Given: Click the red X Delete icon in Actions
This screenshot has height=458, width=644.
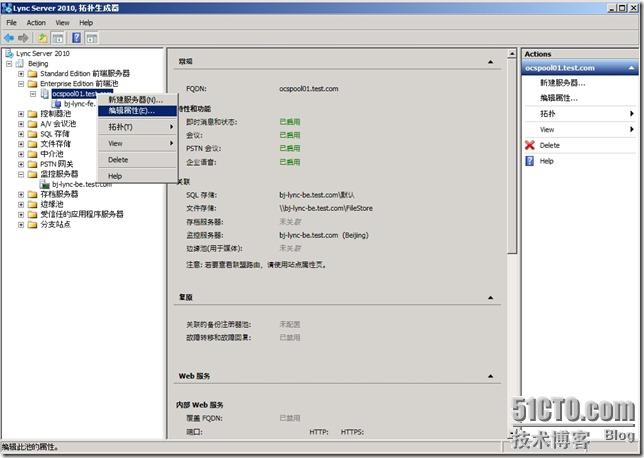Looking at the screenshot, I should click(x=530, y=145).
